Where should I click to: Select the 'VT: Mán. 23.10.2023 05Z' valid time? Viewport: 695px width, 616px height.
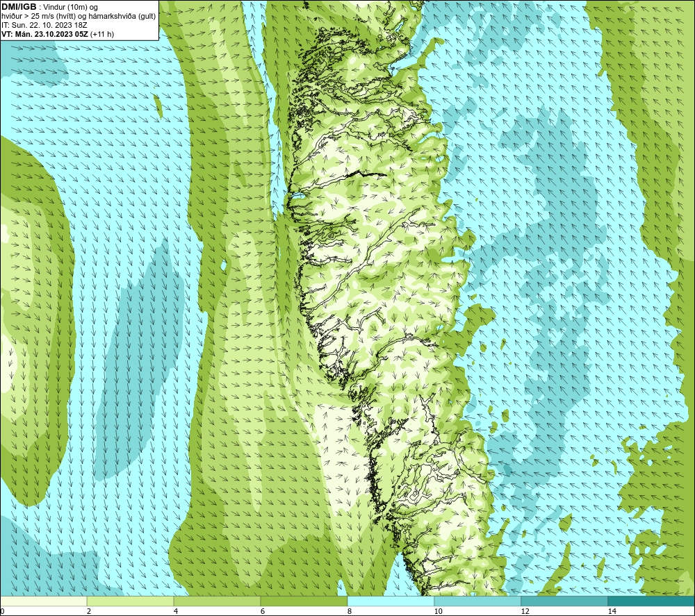tap(44, 33)
